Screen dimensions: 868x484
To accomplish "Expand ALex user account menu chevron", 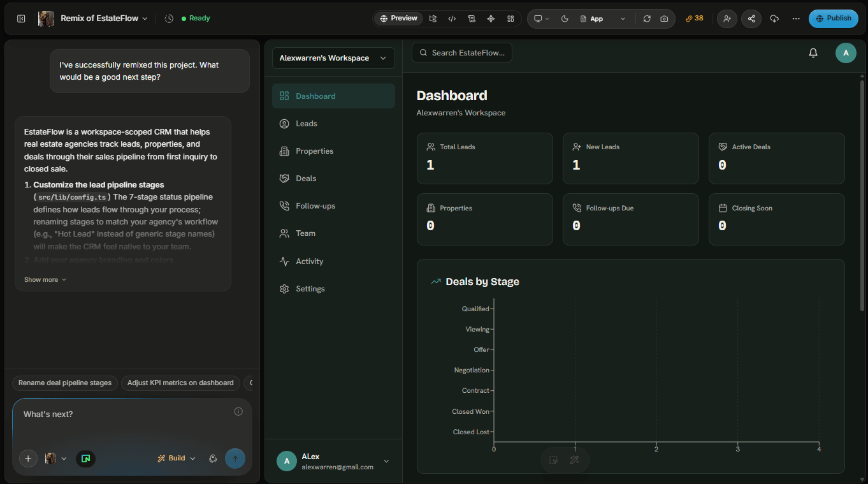I will (x=386, y=461).
